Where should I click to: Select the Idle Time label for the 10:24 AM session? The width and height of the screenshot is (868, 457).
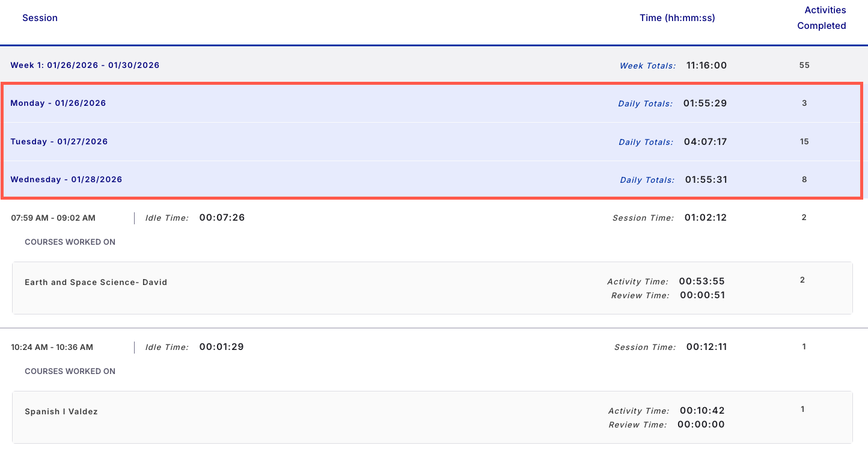pyautogui.click(x=167, y=348)
